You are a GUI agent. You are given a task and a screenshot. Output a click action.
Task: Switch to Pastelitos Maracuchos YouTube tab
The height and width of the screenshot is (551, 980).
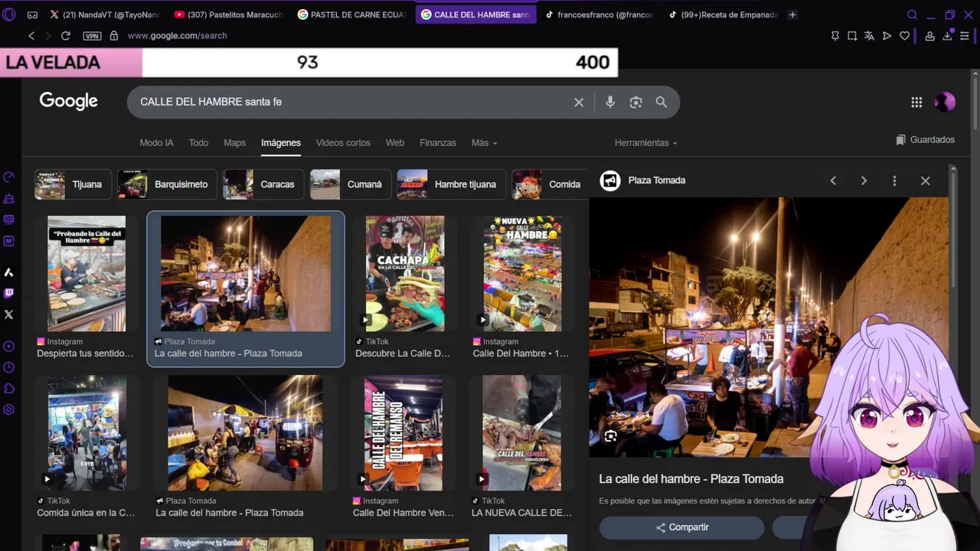pyautogui.click(x=228, y=15)
